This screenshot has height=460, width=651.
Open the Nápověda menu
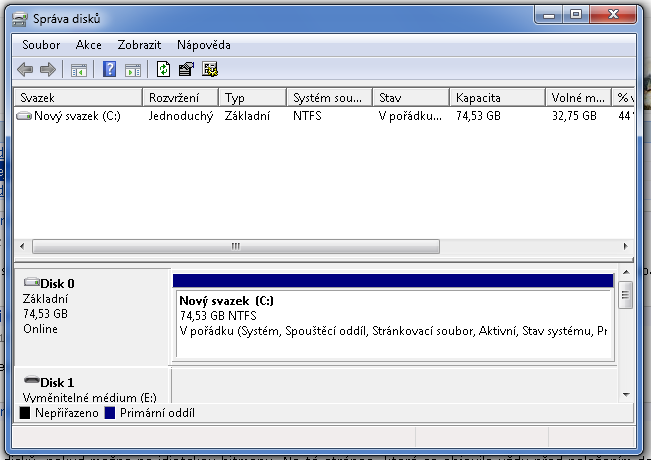204,45
